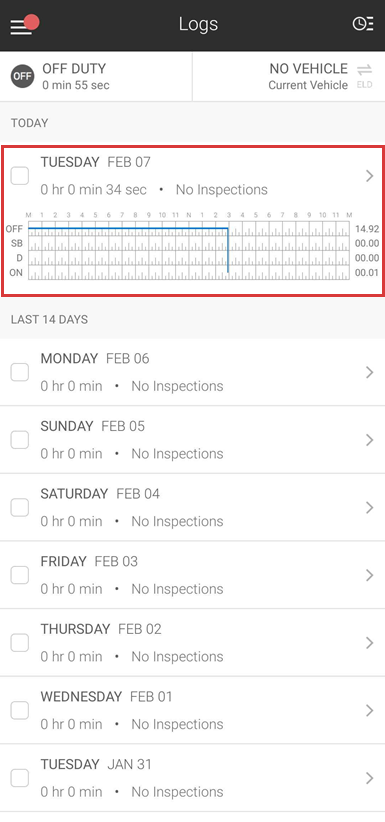This screenshot has height=822, width=385.
Task: Tap the Logs header title
Action: click(198, 24)
